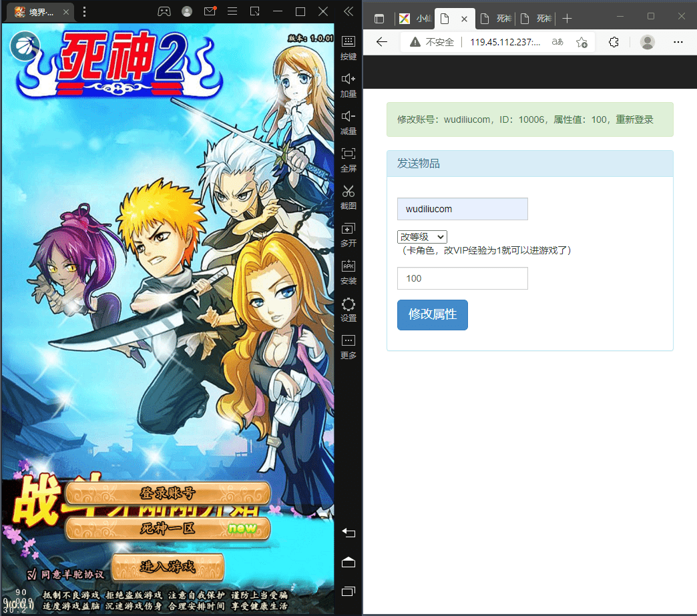Take screenshot with 截图 scissors icon

pos(348,198)
